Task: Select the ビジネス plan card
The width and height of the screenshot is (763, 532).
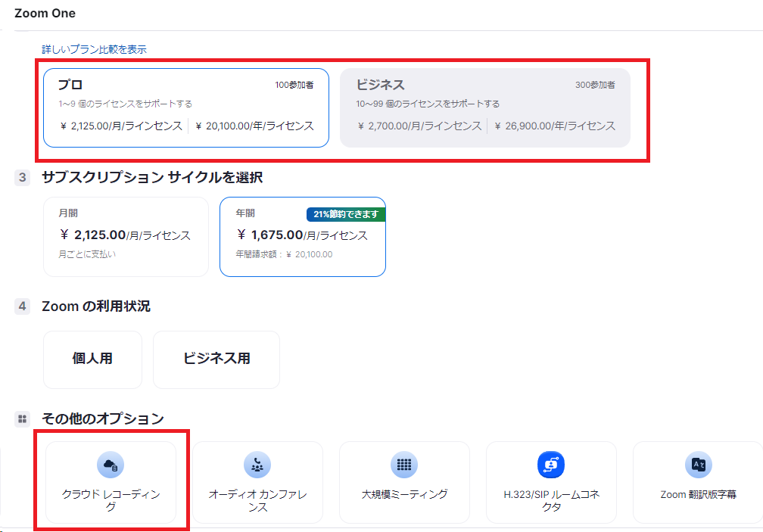Action: pyautogui.click(x=484, y=107)
